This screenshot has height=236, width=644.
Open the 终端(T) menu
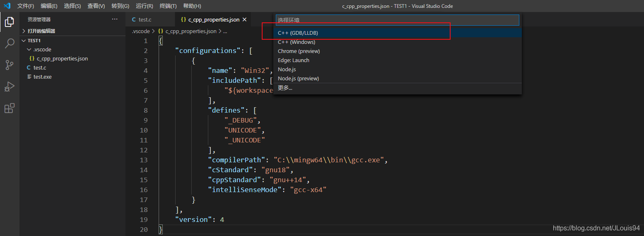coord(168,6)
